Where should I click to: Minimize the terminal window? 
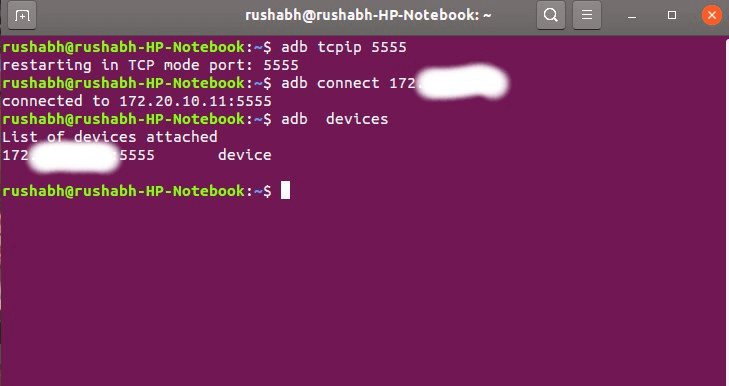(x=631, y=16)
